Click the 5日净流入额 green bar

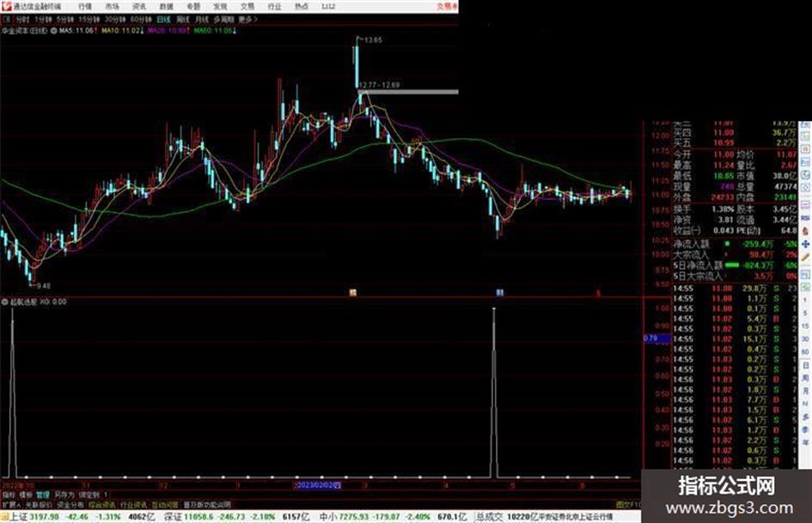[x=732, y=265]
